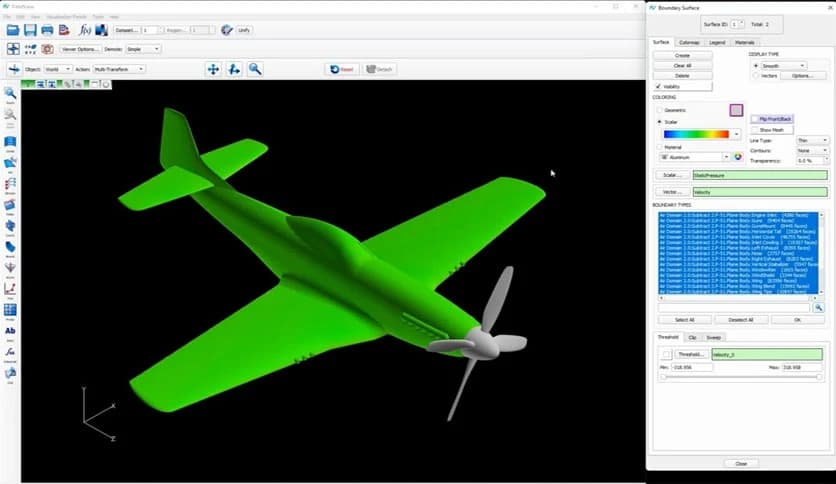836x484 pixels.
Task: Click the search magnifier beside boundary filter field
Action: (x=818, y=308)
